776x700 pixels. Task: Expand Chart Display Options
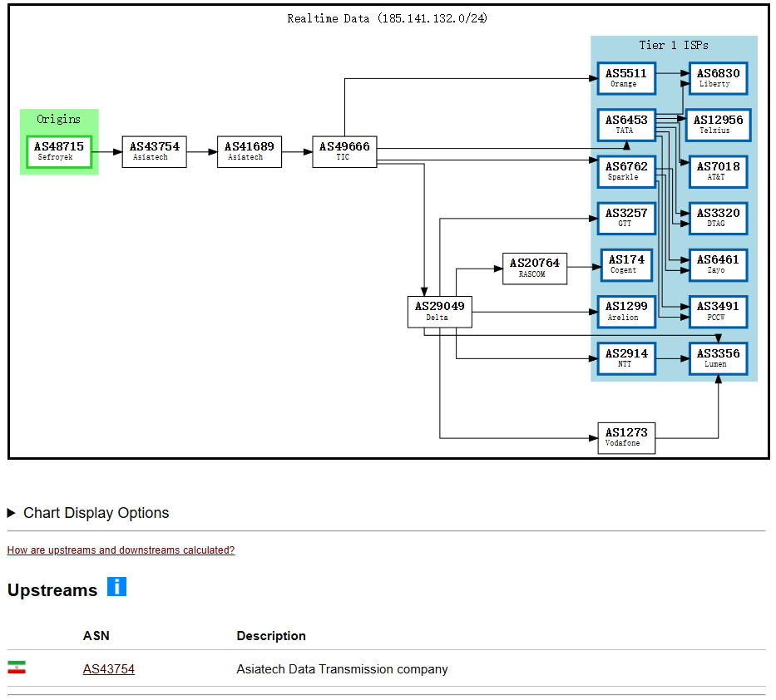[x=88, y=513]
